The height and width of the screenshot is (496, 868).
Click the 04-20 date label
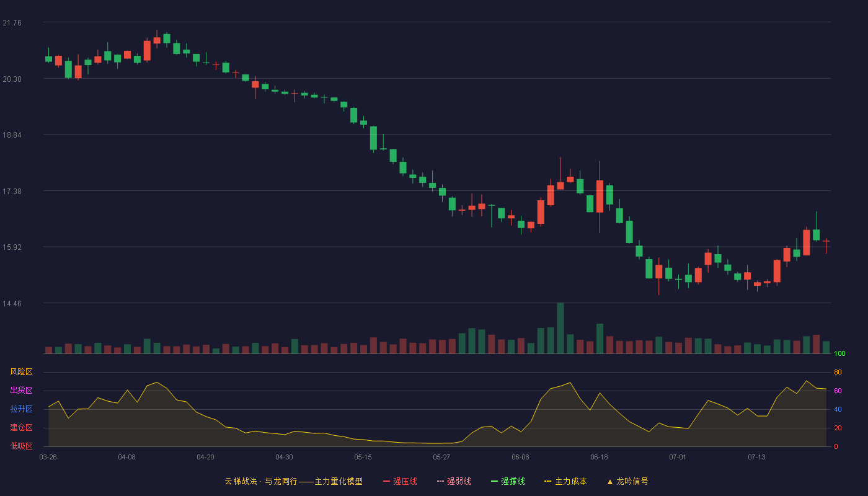click(205, 457)
